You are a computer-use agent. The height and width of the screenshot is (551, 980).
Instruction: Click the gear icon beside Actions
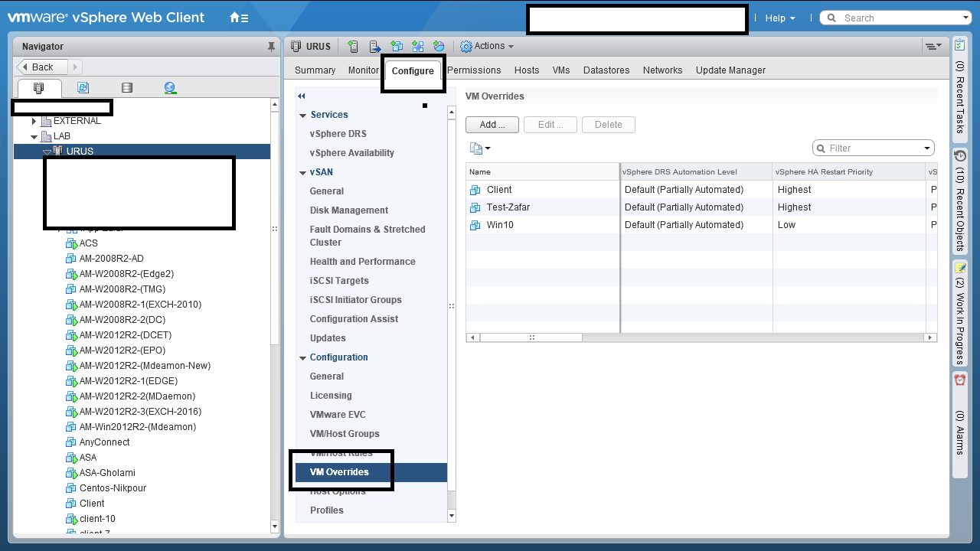[x=465, y=47]
